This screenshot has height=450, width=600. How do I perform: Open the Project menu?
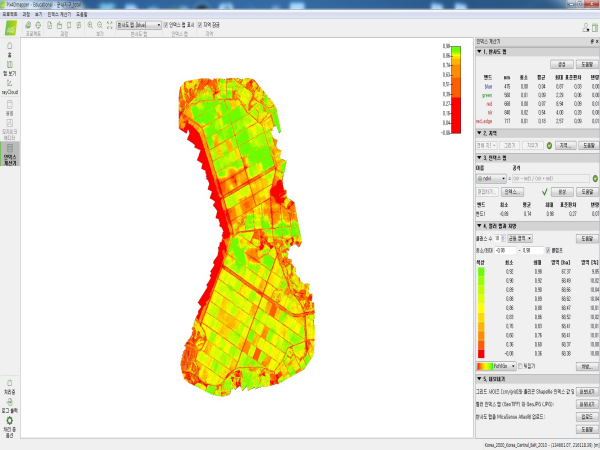[10, 15]
